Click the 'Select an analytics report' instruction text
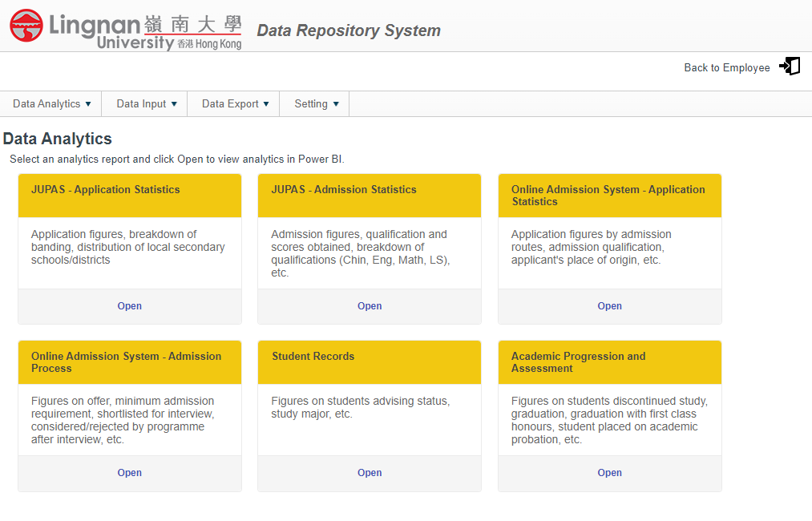The width and height of the screenshot is (812, 521). click(176, 159)
